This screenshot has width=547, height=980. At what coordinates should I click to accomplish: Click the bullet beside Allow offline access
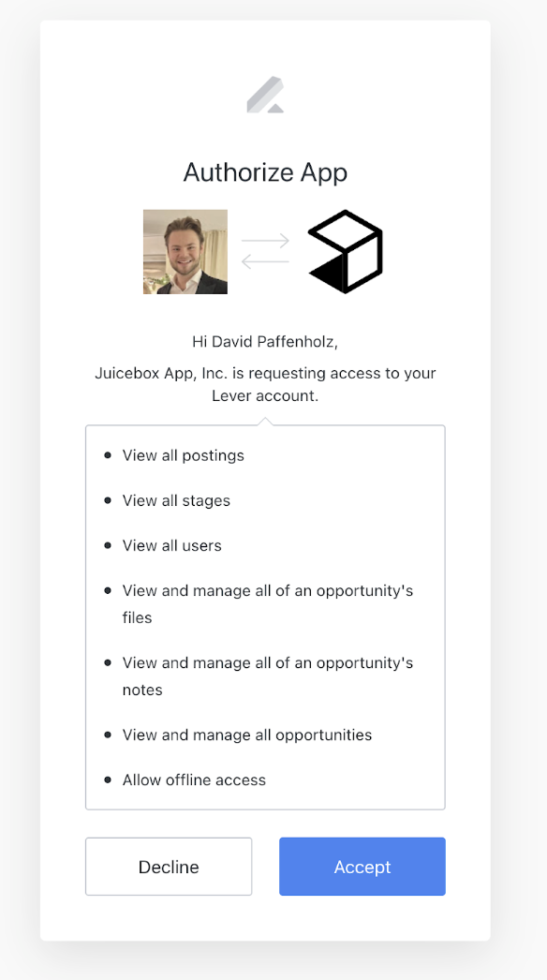(x=108, y=780)
